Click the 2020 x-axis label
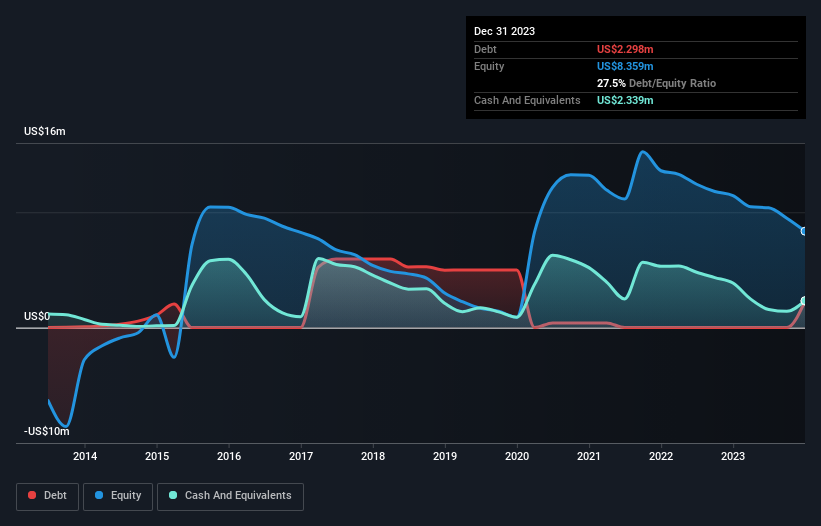This screenshot has width=821, height=526. point(517,456)
